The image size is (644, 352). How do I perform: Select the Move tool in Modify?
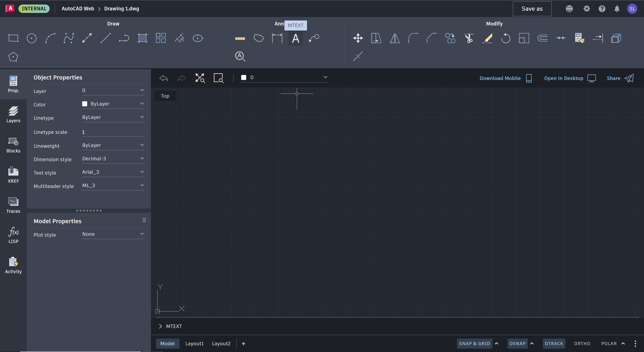coord(358,38)
